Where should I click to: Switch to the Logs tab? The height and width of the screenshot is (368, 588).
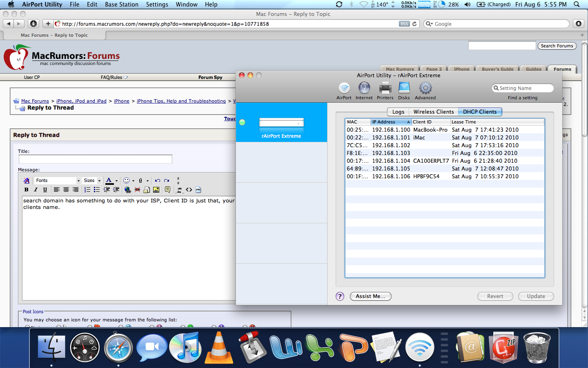(x=398, y=112)
